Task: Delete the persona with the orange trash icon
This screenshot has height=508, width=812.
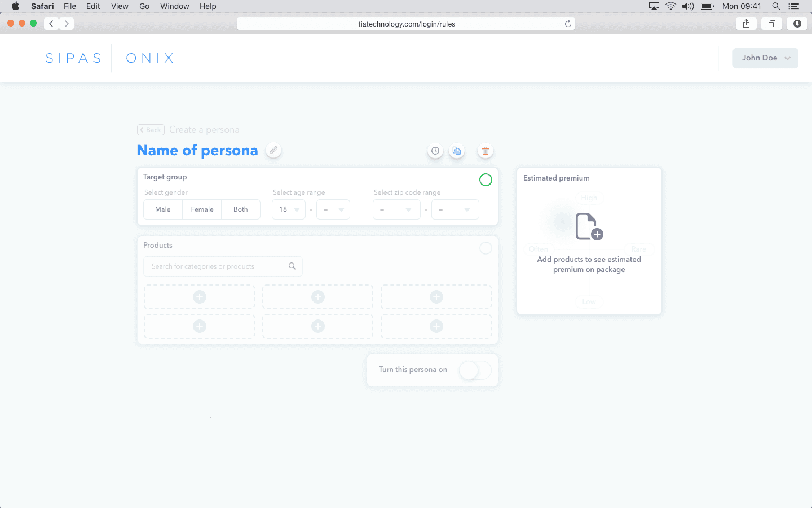Action: coord(486,151)
